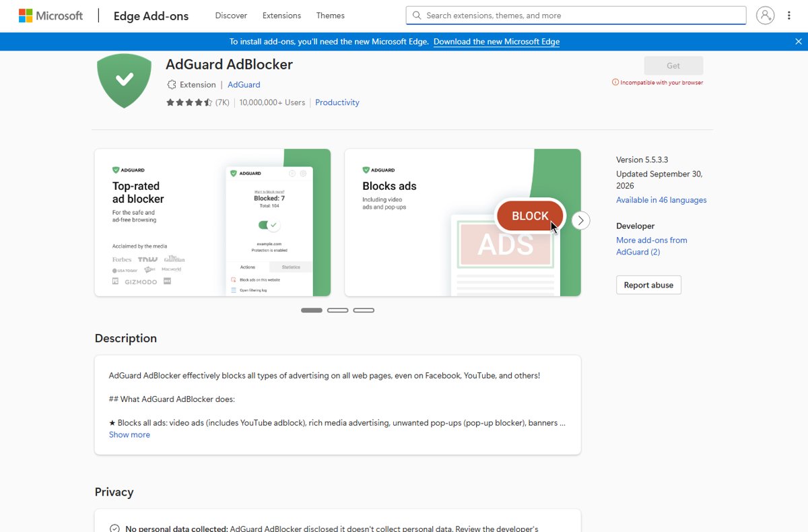
Task: Click the disabled Get button
Action: (x=673, y=66)
